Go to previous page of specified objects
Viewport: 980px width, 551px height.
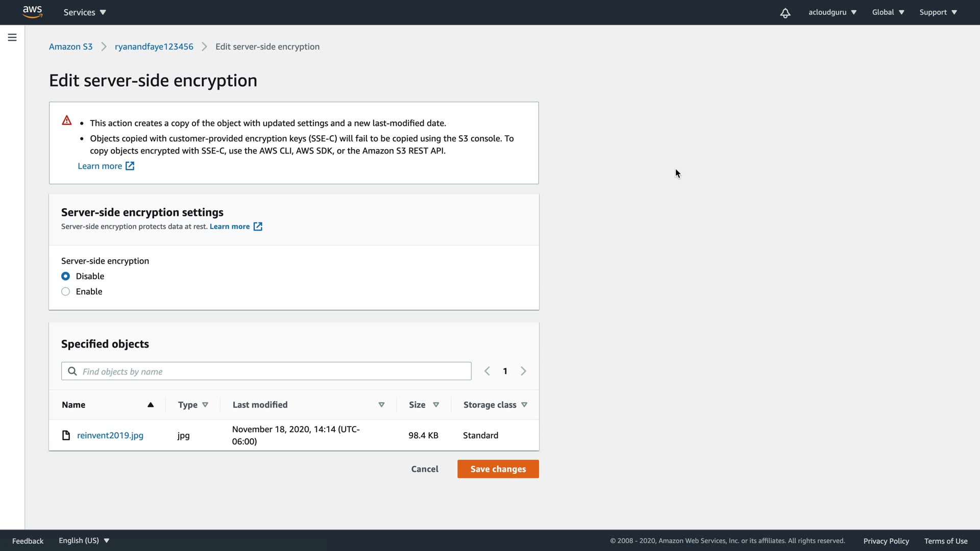point(487,371)
